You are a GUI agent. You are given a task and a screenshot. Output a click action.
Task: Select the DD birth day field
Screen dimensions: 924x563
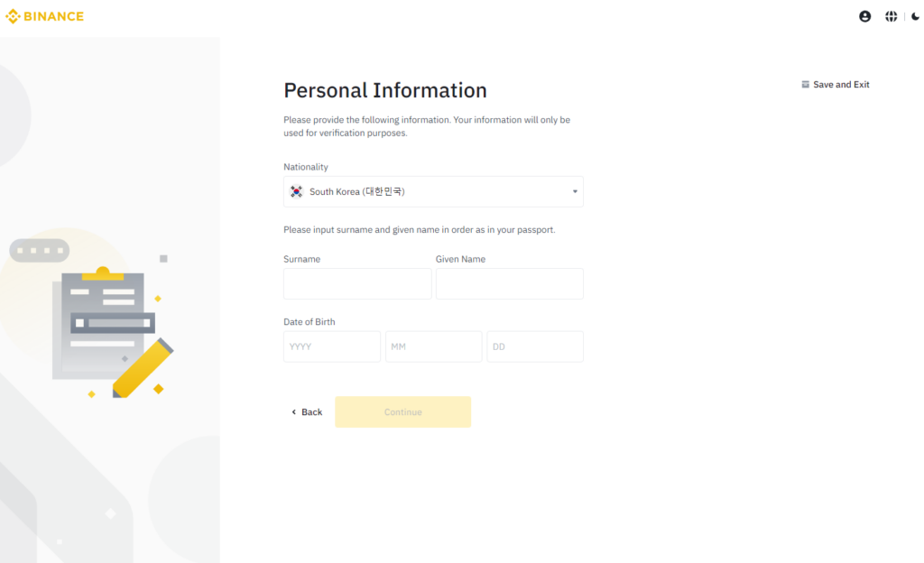click(x=535, y=346)
